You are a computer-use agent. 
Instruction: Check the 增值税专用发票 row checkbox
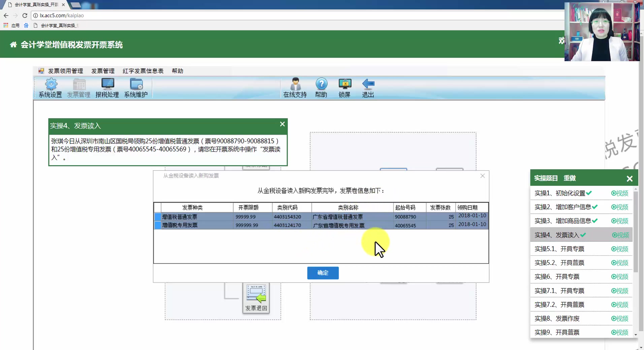click(157, 225)
